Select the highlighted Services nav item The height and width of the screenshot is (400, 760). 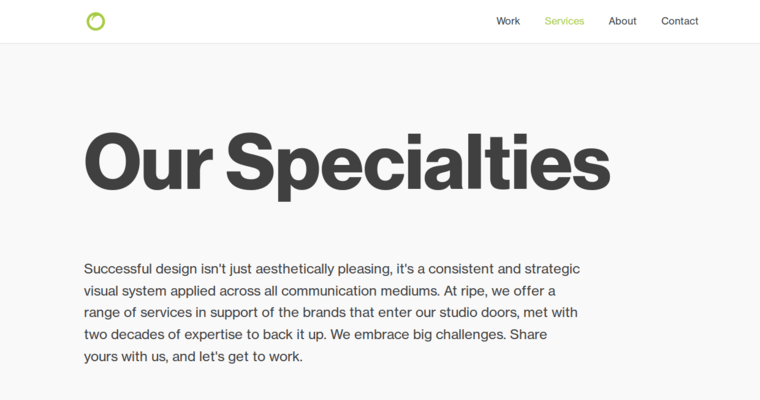pyautogui.click(x=564, y=21)
